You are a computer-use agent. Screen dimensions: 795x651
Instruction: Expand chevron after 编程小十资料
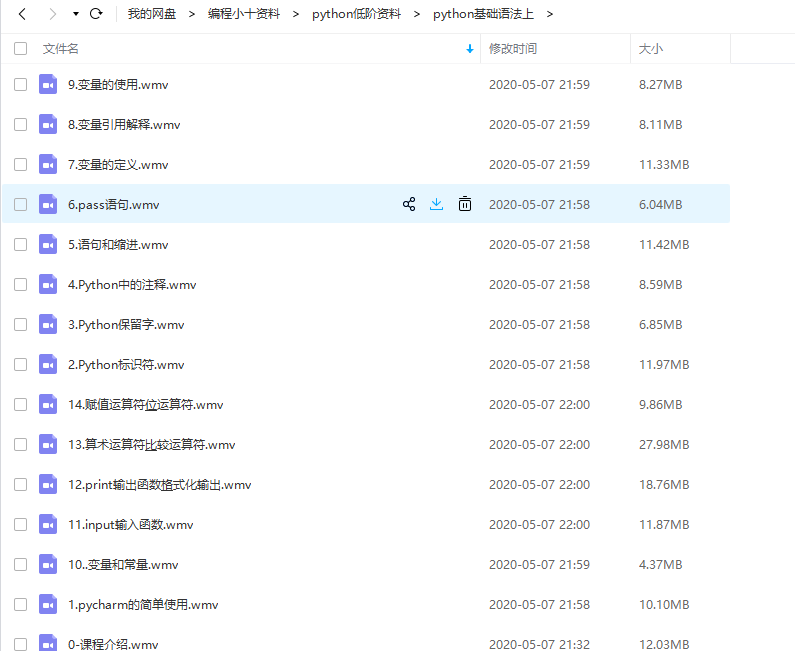coord(296,14)
